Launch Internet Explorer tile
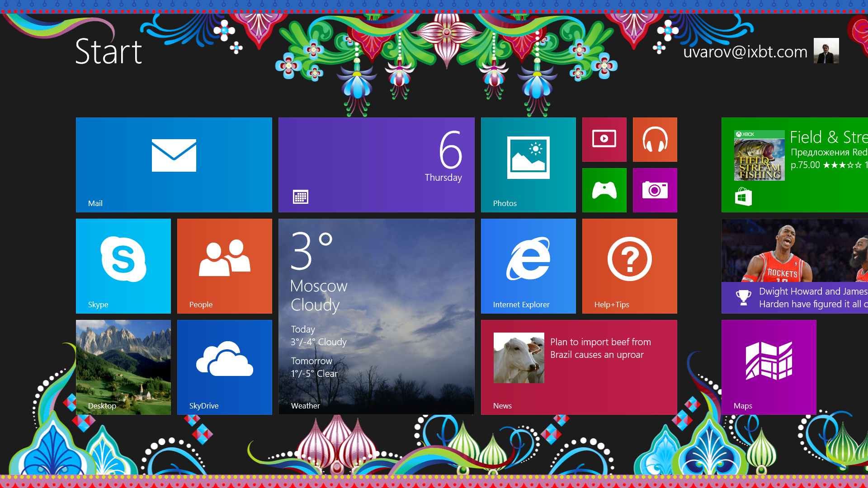 coord(528,266)
